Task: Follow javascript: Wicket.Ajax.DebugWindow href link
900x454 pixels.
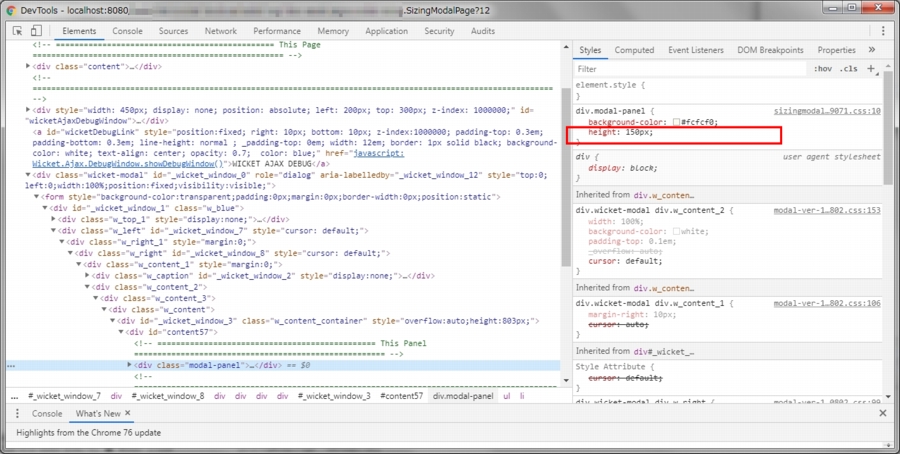Action: click(218, 158)
